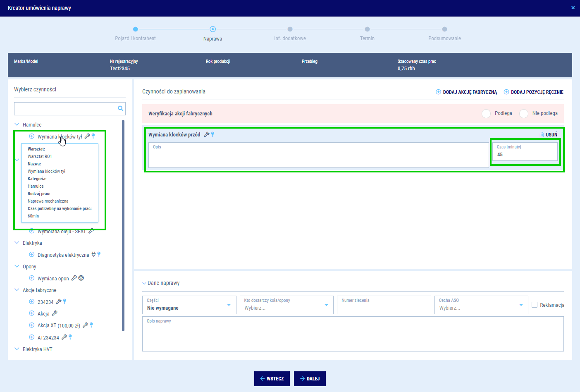Screen dimensions: 580x392
Task: Collapse the Hamulce category
Action: click(x=17, y=124)
